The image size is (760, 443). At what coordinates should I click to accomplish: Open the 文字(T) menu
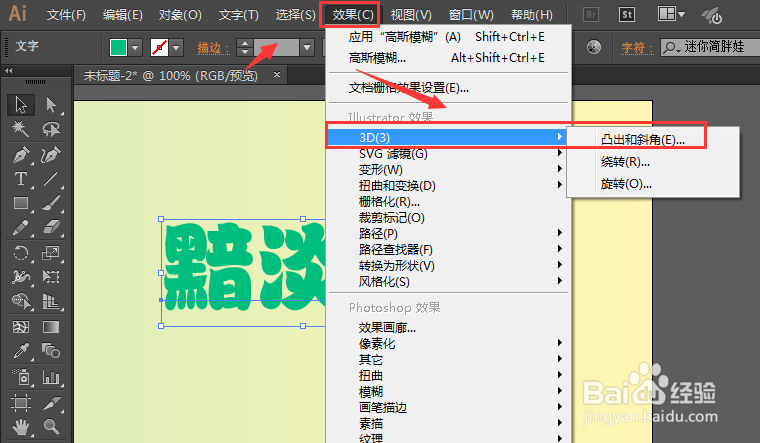coord(238,15)
